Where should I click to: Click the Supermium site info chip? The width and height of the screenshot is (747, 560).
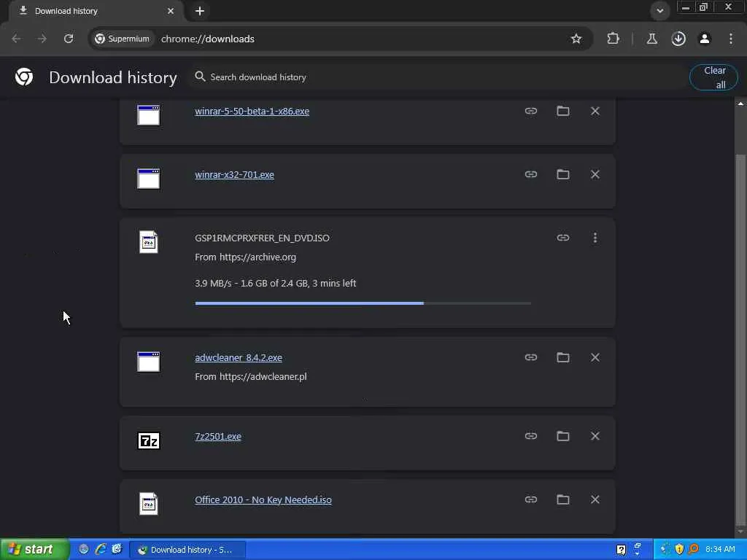click(x=123, y=39)
